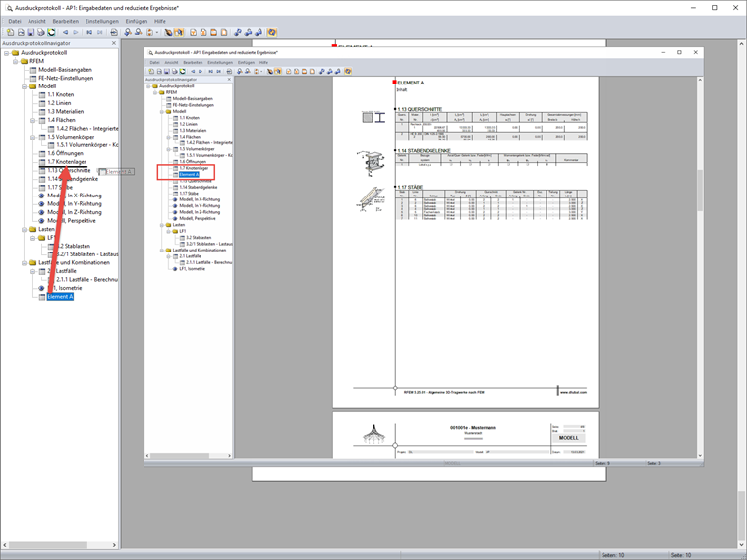Click scroll-right arrow of navigator horizontal scrollbar
This screenshot has height=560, width=747.
click(114, 545)
